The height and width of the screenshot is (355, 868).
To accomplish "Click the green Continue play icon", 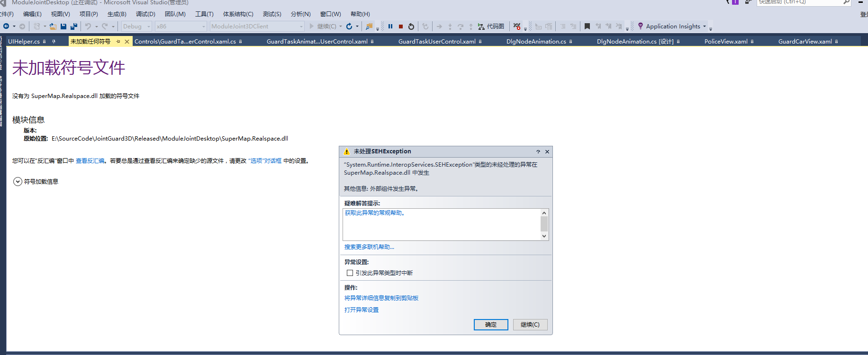I will (312, 27).
